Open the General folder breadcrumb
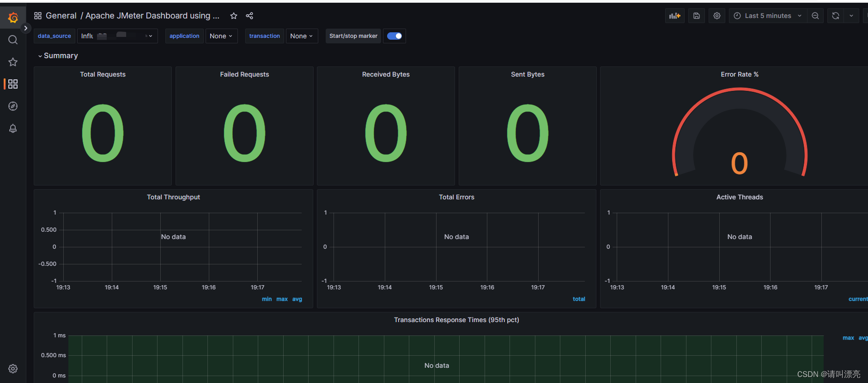This screenshot has width=868, height=383. tap(61, 16)
